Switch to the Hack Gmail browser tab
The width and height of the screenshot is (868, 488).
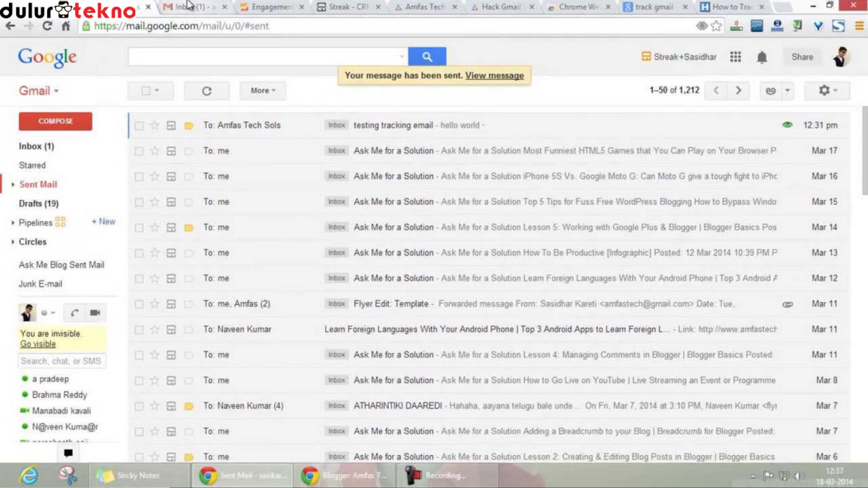[x=501, y=7]
